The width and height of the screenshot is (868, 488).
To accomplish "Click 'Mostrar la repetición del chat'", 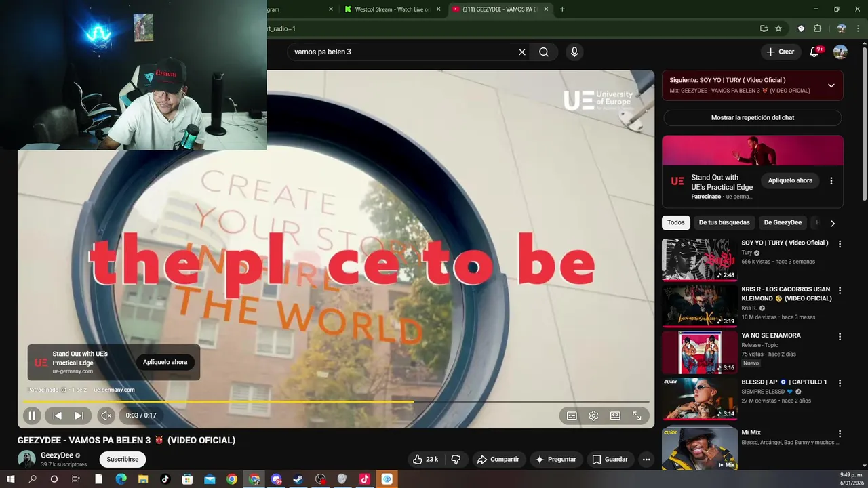I will click(x=753, y=118).
